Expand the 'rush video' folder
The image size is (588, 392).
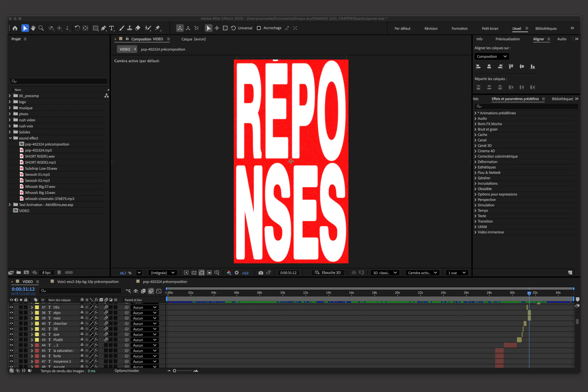tap(10, 120)
